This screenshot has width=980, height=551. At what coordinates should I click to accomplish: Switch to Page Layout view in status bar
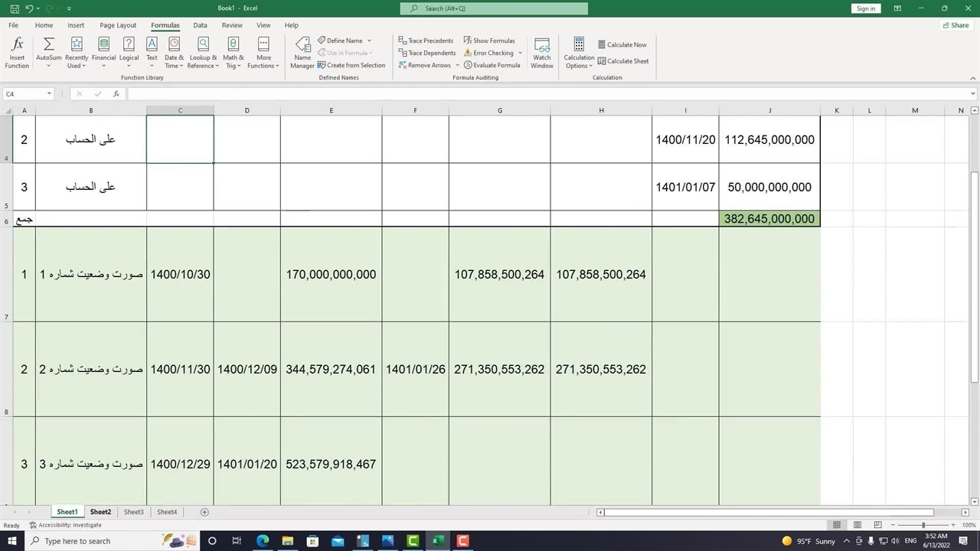857,525
